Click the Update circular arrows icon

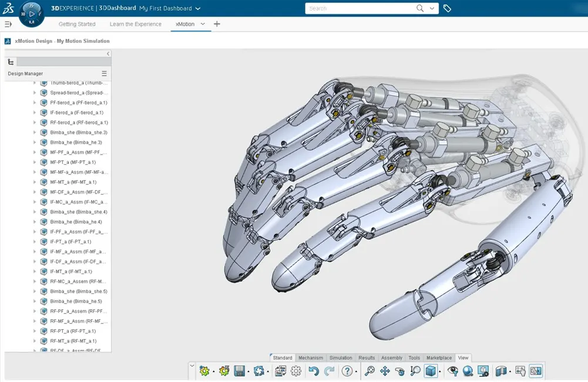(x=259, y=371)
